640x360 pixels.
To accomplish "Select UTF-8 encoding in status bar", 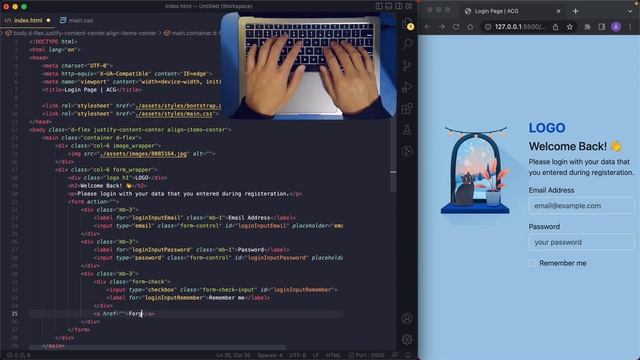I will pos(298,355).
